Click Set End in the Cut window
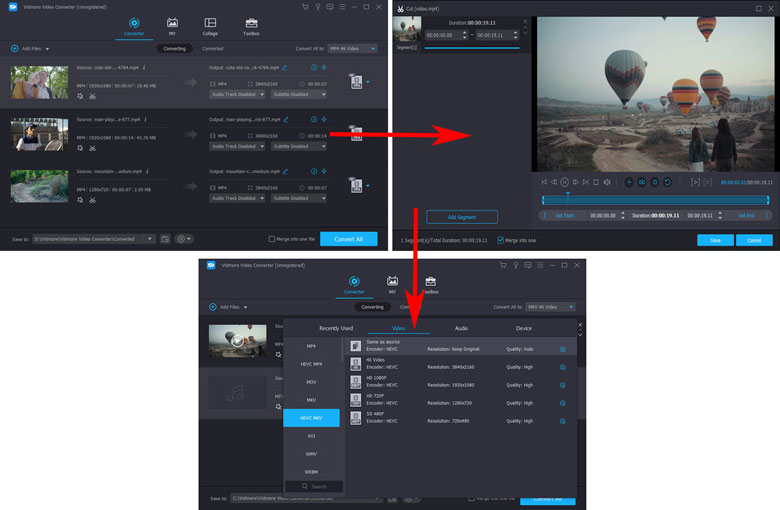 click(x=746, y=216)
